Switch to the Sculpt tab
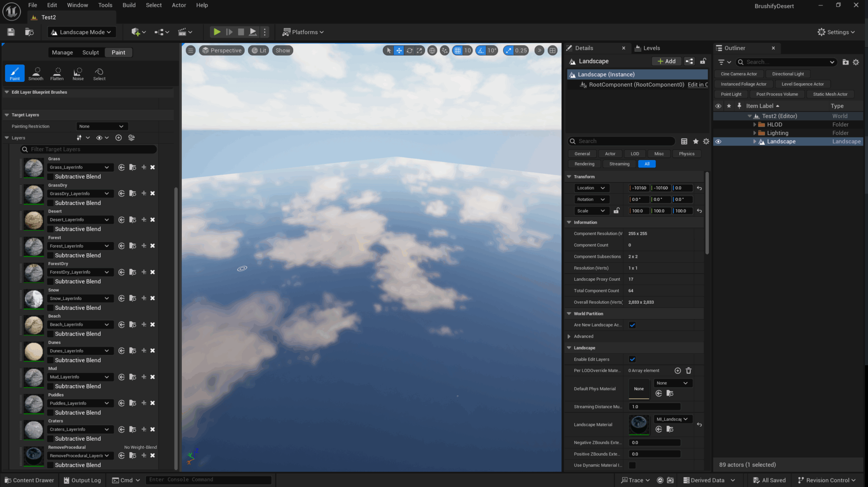Screen dimensions: 868x487 coord(90,52)
